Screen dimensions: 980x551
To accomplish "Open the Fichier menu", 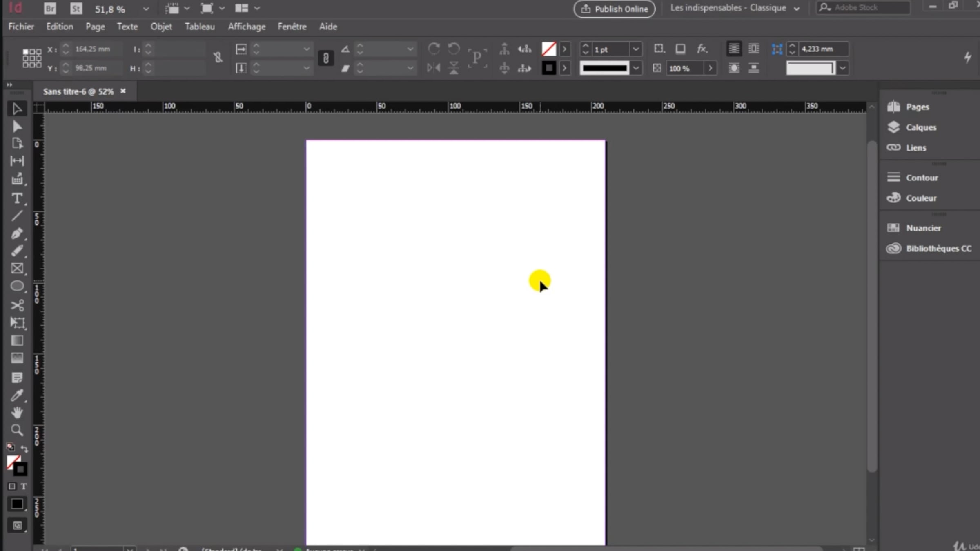I will pyautogui.click(x=21, y=27).
